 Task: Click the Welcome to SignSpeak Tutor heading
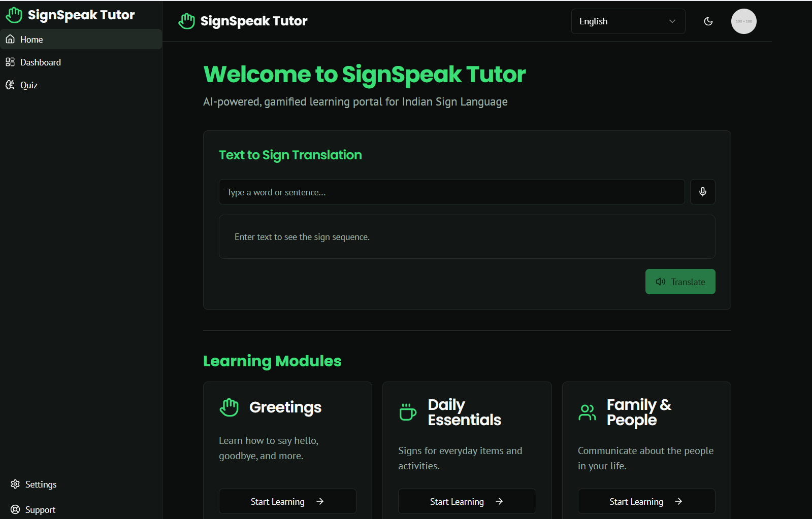(x=365, y=74)
